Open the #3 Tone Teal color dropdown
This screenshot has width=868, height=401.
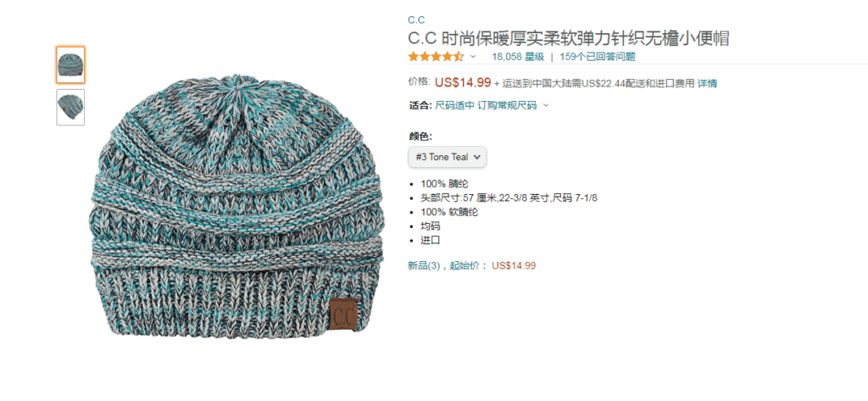click(448, 158)
